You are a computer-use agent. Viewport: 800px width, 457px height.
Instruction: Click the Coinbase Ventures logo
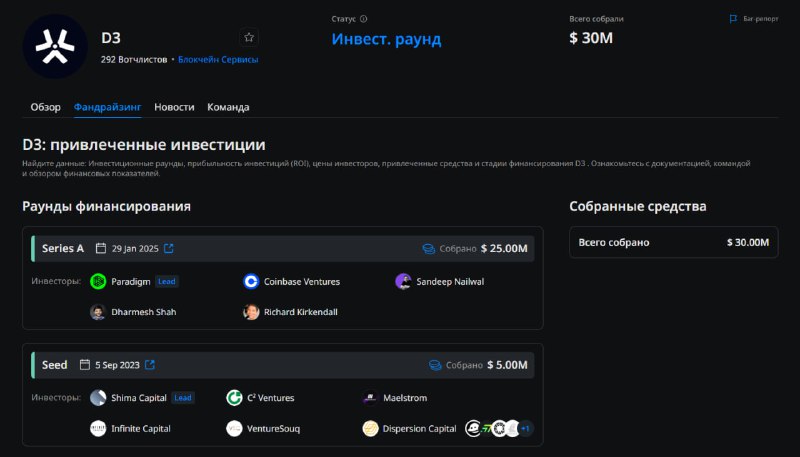point(251,282)
